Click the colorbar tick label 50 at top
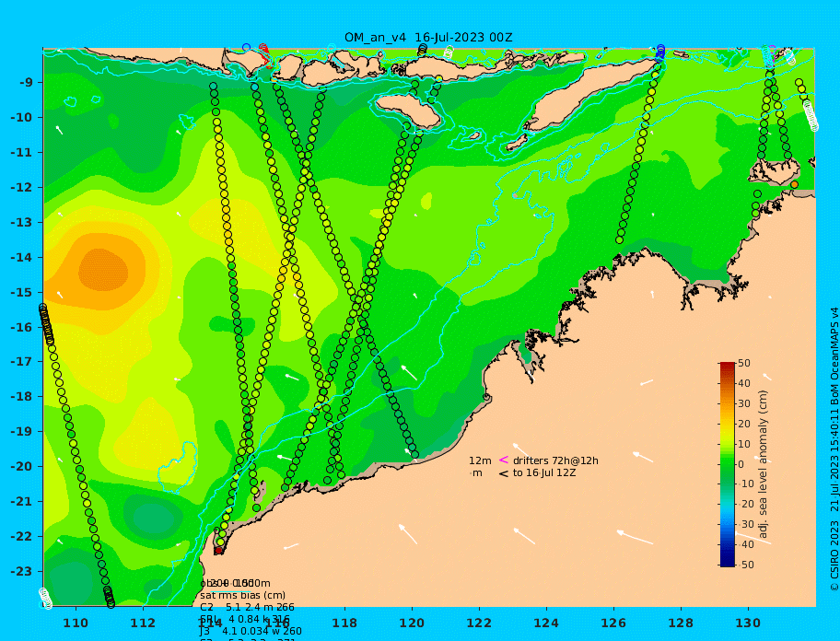840x641 pixels. point(744,363)
